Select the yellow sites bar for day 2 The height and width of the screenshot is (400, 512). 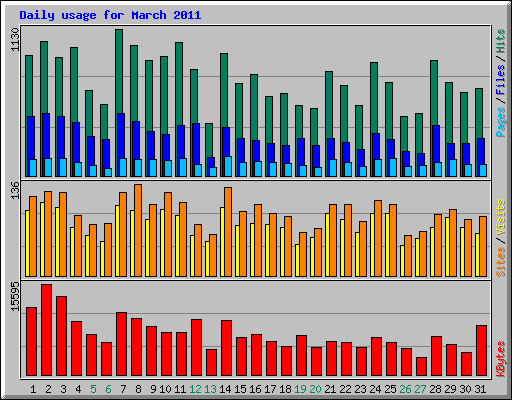(42, 239)
